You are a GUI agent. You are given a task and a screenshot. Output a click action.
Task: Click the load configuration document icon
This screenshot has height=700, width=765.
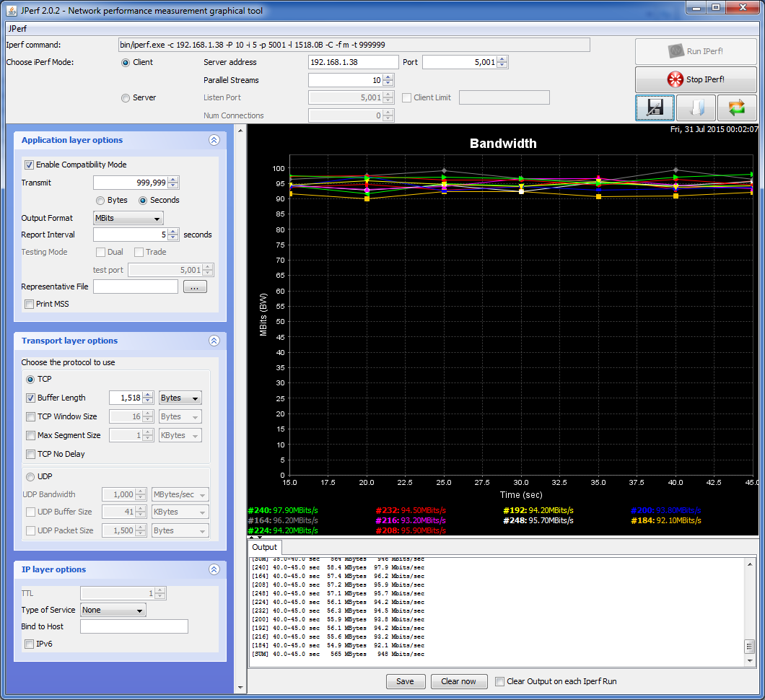pos(696,108)
